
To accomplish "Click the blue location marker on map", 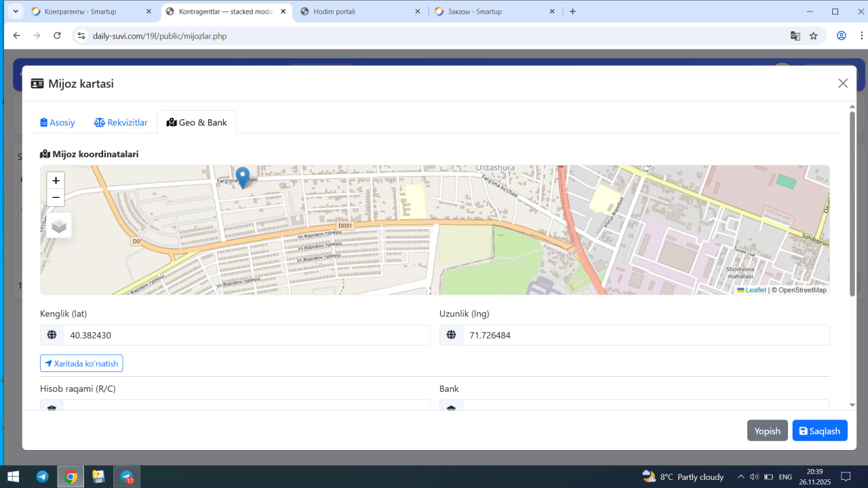I will click(x=242, y=177).
